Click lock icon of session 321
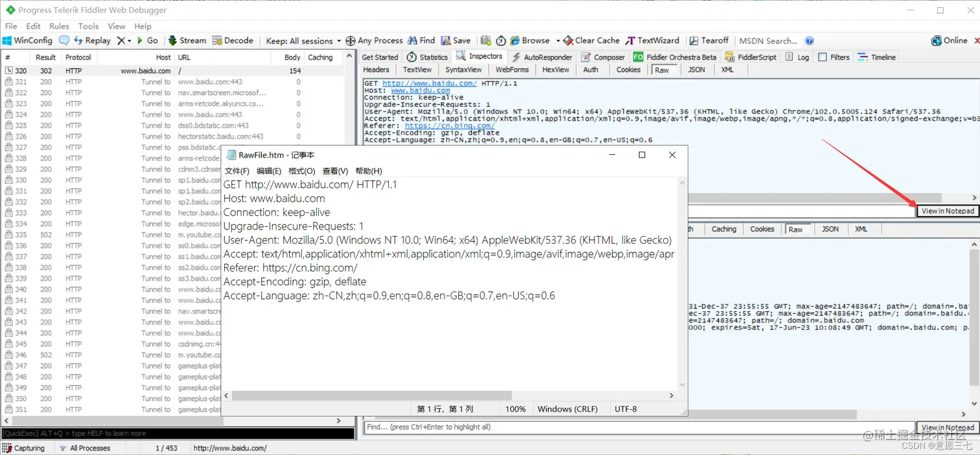This screenshot has height=455, width=980. point(9,82)
